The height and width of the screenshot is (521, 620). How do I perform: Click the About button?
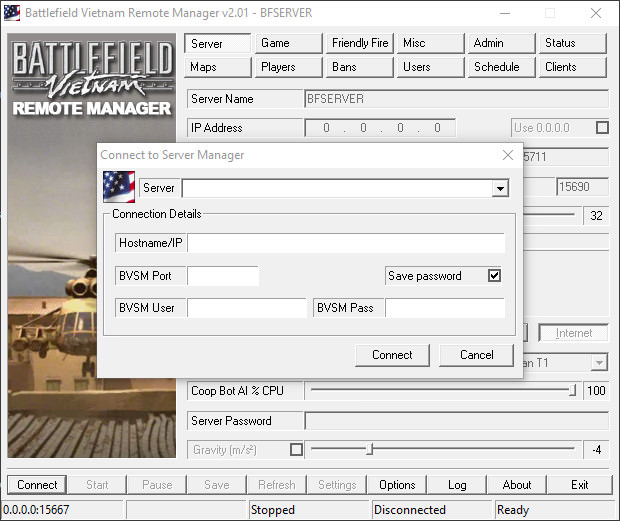pos(517,485)
